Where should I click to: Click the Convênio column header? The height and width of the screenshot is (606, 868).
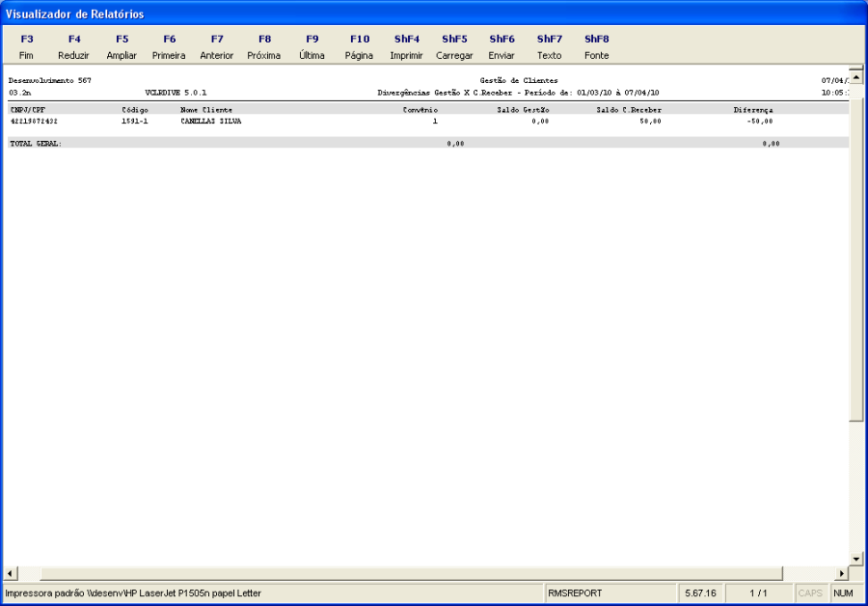tap(420, 110)
